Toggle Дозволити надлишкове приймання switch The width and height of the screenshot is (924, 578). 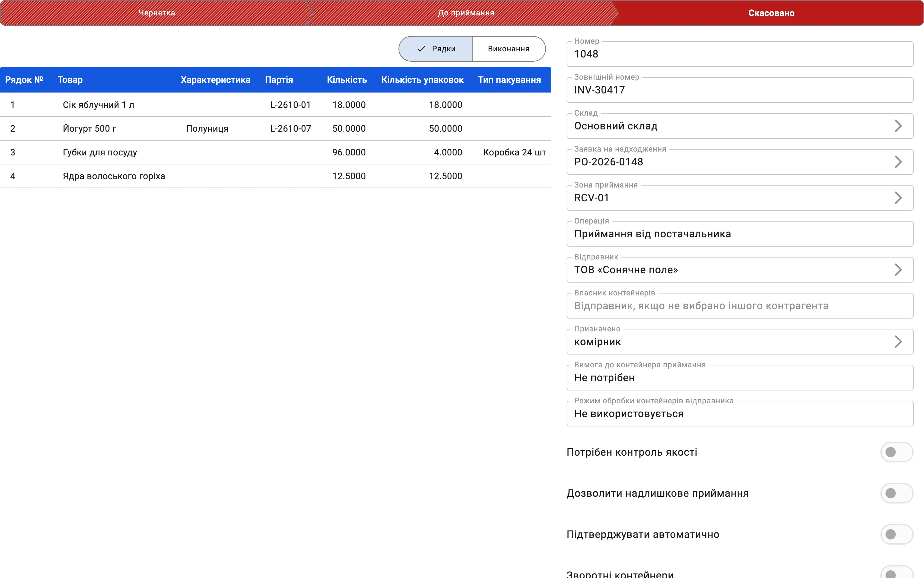[896, 493]
